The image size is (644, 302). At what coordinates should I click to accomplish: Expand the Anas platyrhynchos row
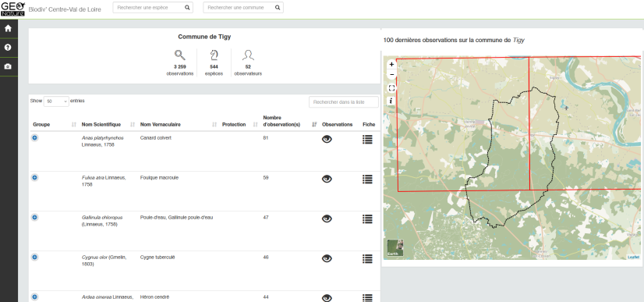35,137
